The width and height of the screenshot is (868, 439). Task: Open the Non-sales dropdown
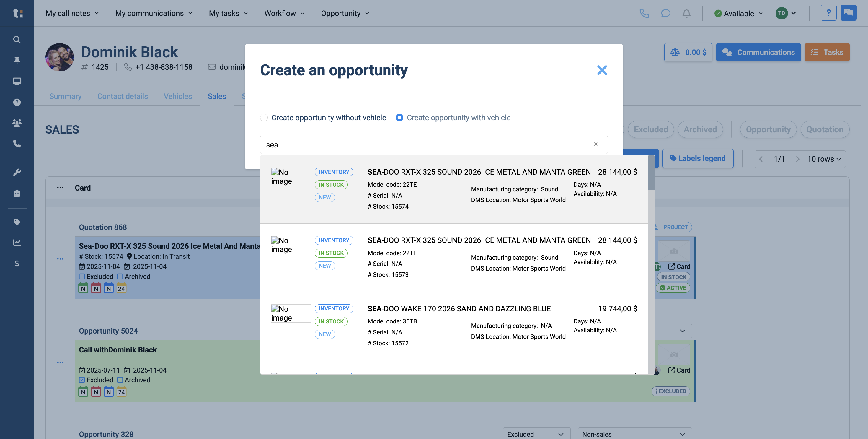point(634,434)
